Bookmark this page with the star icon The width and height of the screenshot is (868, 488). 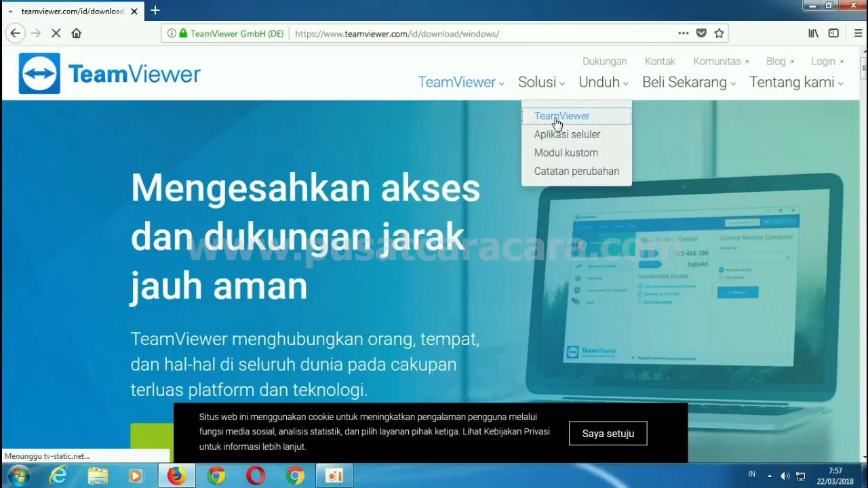click(x=719, y=33)
